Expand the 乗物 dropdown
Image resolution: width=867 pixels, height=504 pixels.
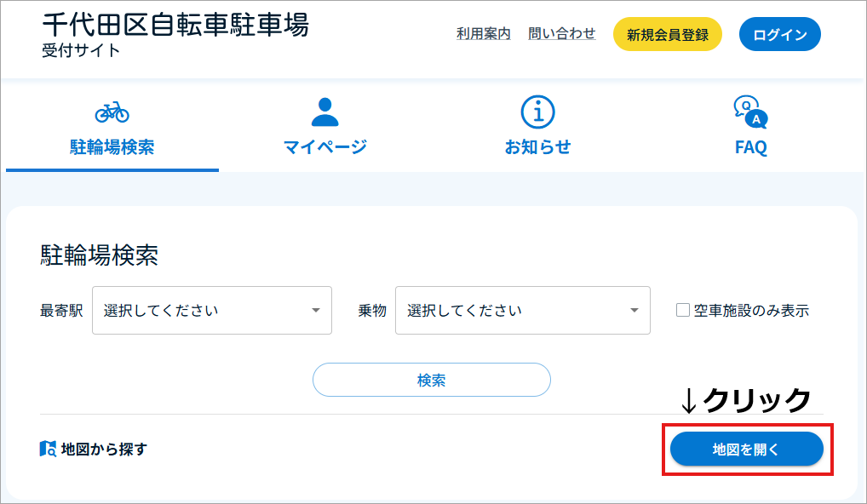(x=523, y=310)
